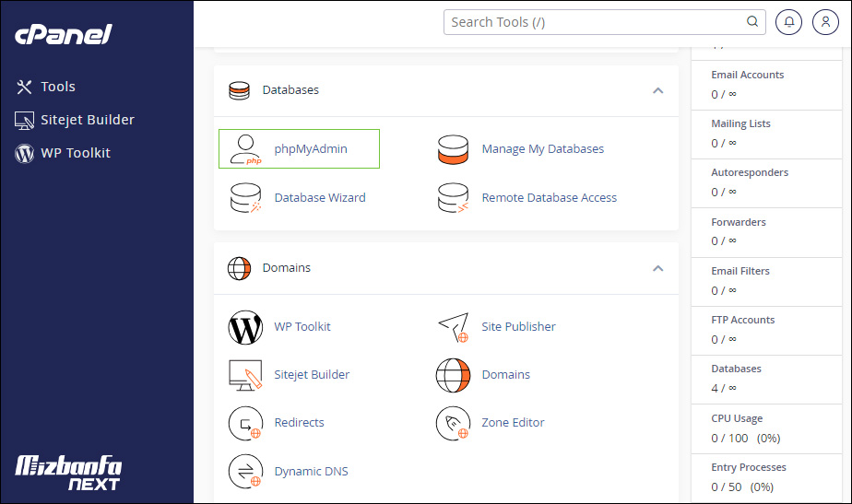Click the Redirects icon
This screenshot has height=504, width=852.
click(x=245, y=423)
